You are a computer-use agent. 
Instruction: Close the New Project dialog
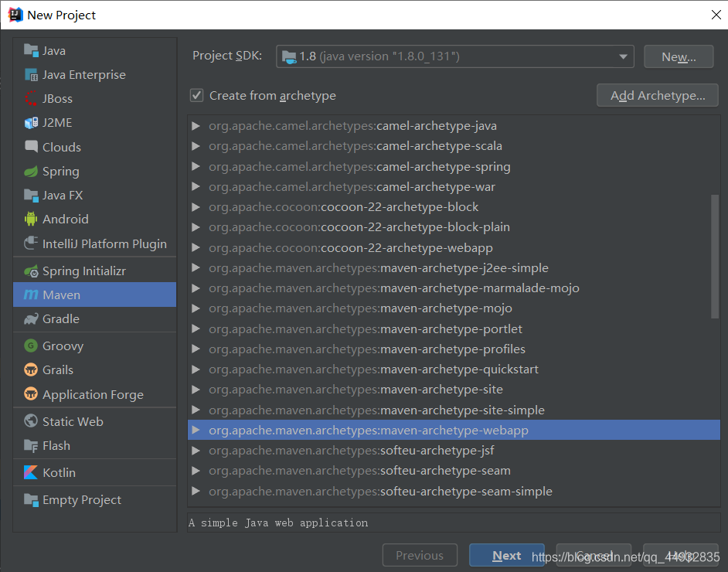pyautogui.click(x=716, y=15)
